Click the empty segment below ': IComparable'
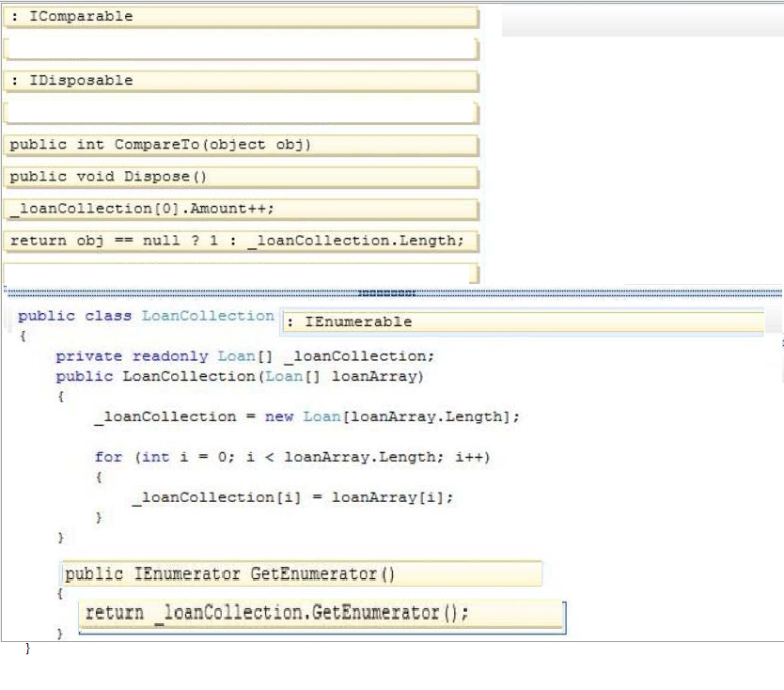The height and width of the screenshot is (690, 784). coord(241,49)
